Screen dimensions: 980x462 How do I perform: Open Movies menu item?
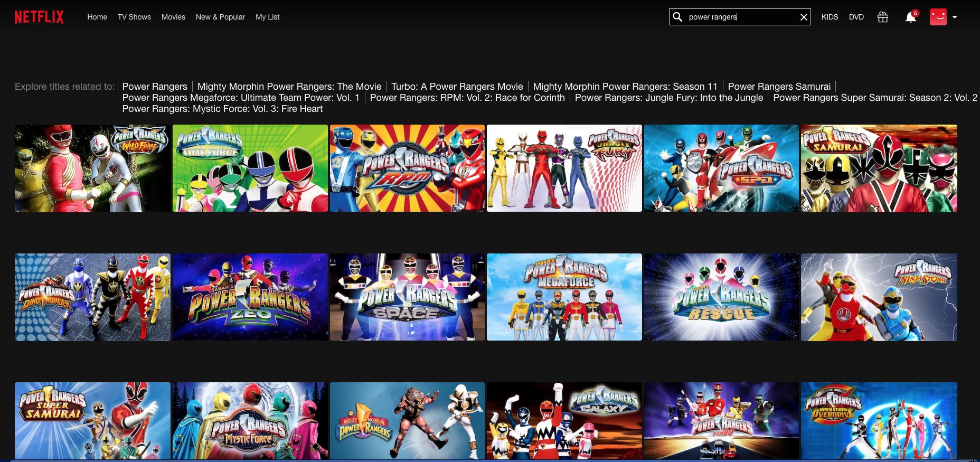click(173, 17)
